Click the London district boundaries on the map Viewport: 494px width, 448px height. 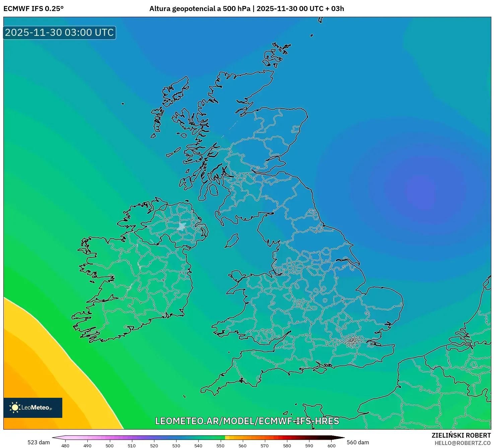tap(352, 342)
